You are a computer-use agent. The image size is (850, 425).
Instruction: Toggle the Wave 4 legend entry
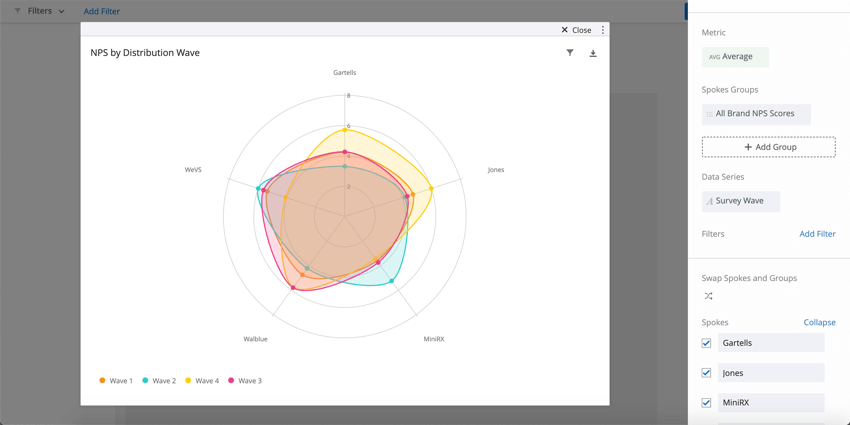click(202, 381)
